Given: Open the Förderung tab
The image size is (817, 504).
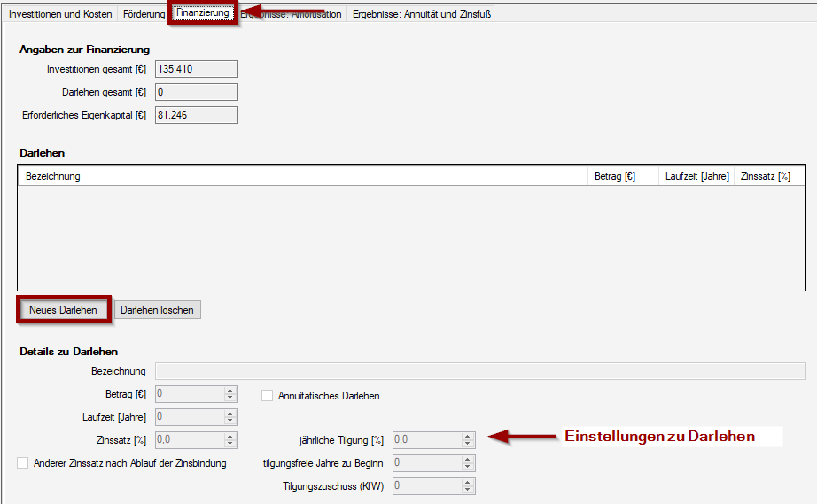Looking at the screenshot, I should coord(143,14).
